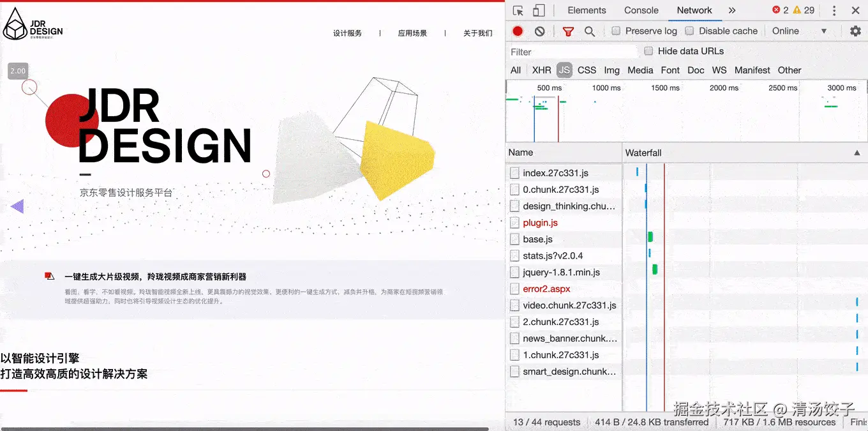
Task: Filter requests by Img
Action: point(611,70)
